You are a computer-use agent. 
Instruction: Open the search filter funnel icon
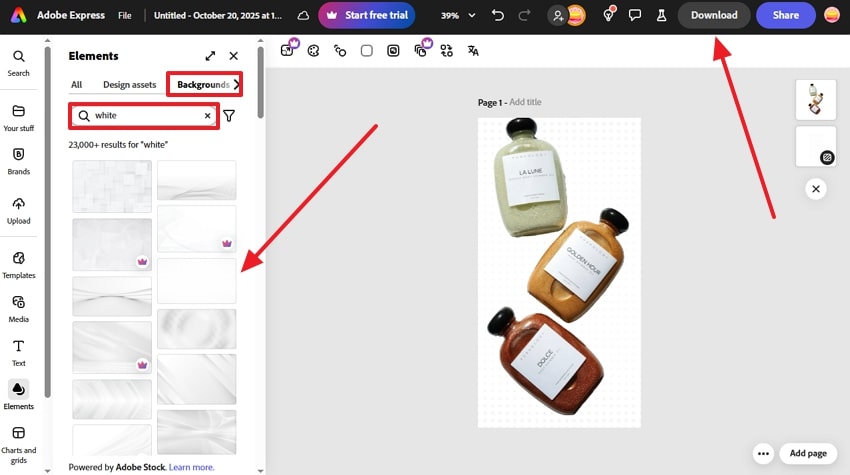pos(229,115)
